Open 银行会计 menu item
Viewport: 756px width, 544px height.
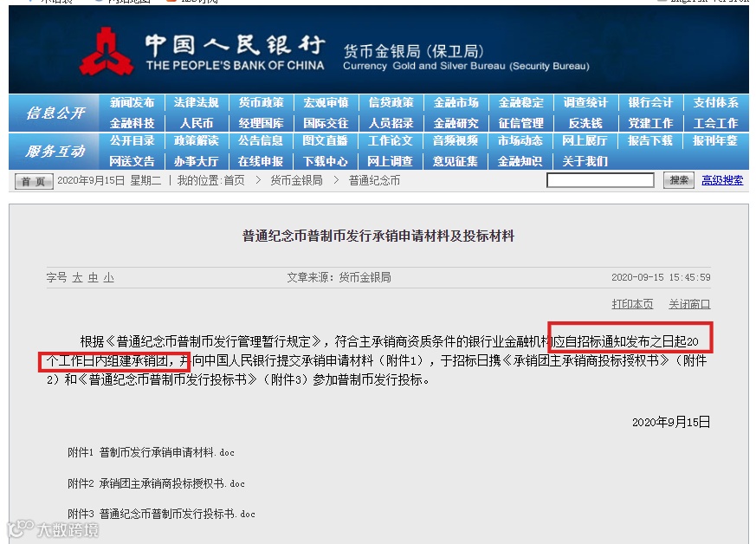(x=650, y=103)
